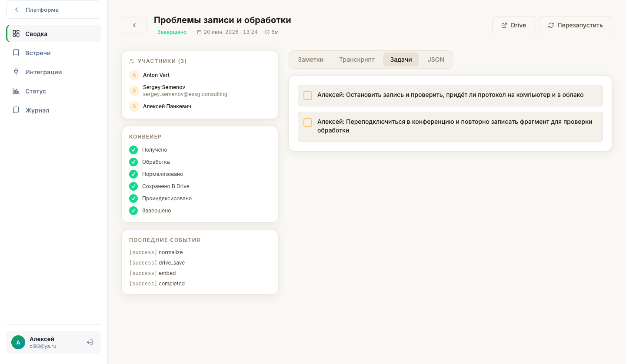Click the Встречи book icon
This screenshot has width=626, height=364.
[16, 53]
